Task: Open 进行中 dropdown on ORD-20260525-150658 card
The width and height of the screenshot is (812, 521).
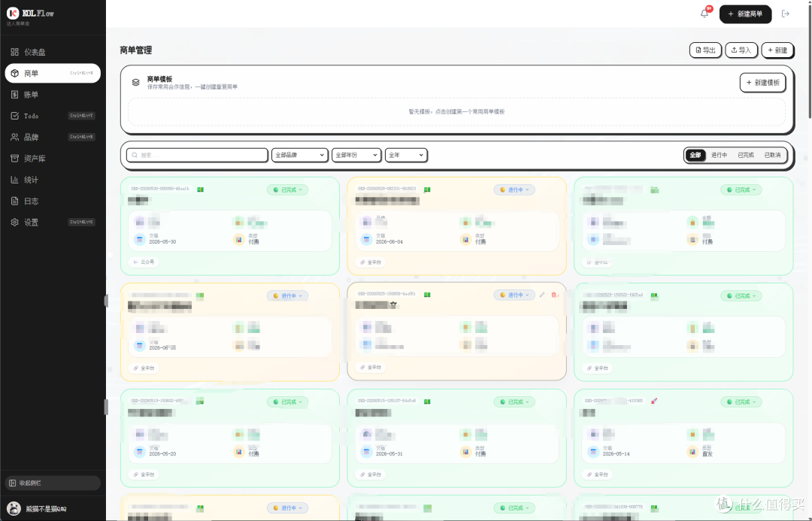Action: [x=514, y=295]
